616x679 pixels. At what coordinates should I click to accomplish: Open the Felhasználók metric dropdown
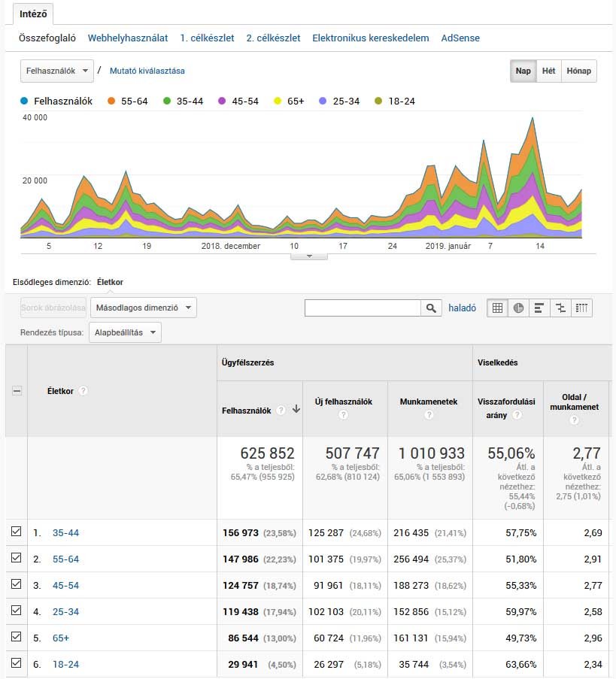[57, 71]
